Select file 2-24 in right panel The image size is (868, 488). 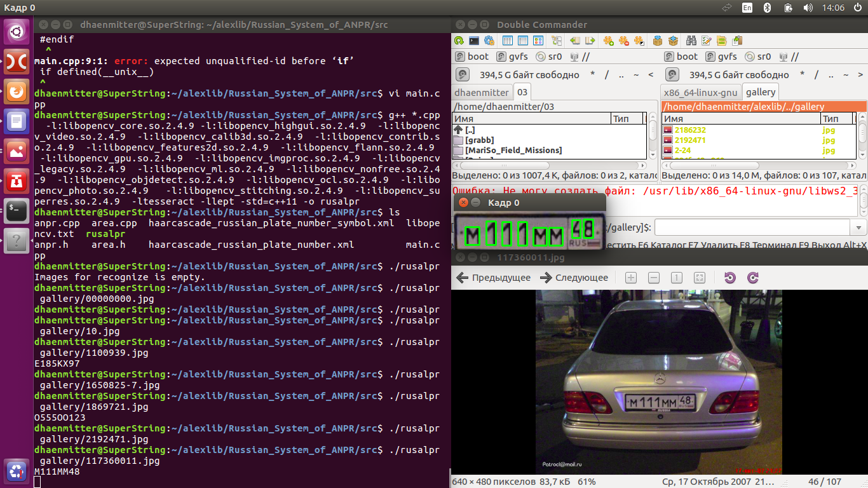(x=758, y=150)
